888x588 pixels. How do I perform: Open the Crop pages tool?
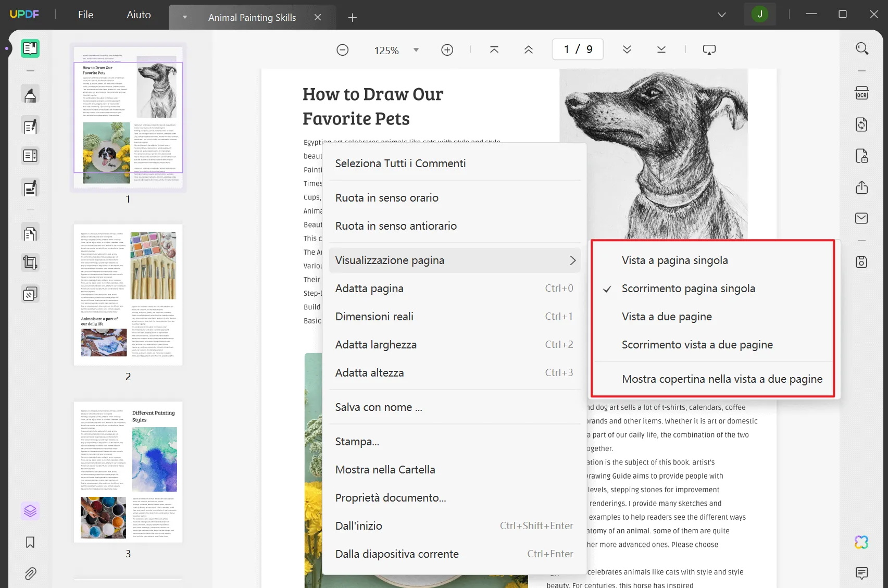point(30,262)
